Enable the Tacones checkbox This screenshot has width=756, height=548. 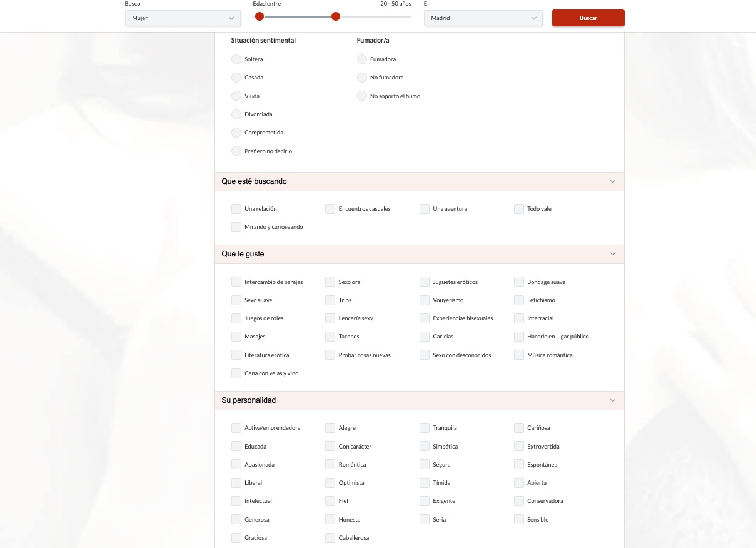(x=330, y=337)
